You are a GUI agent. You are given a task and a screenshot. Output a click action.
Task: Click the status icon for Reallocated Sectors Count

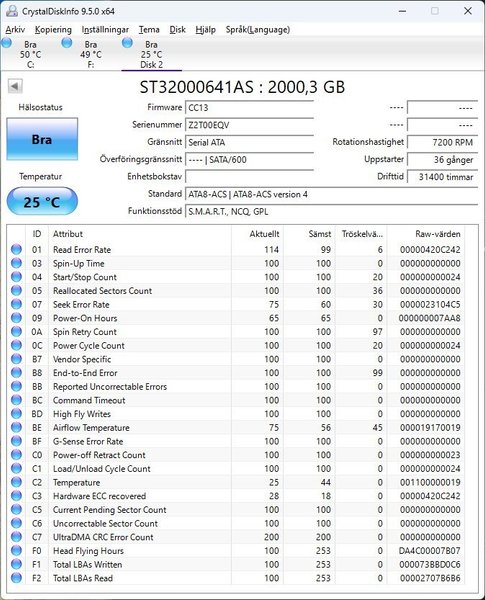pyautogui.click(x=16, y=291)
